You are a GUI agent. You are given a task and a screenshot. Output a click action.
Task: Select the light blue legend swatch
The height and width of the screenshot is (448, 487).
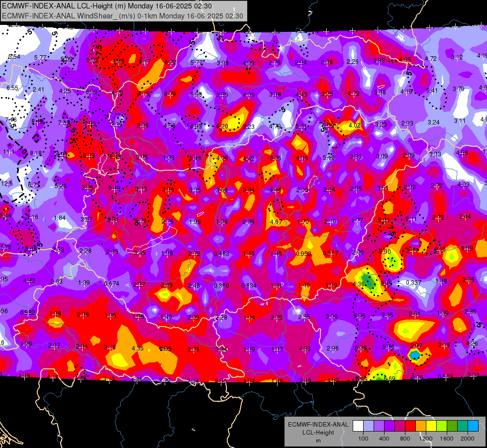473,426
